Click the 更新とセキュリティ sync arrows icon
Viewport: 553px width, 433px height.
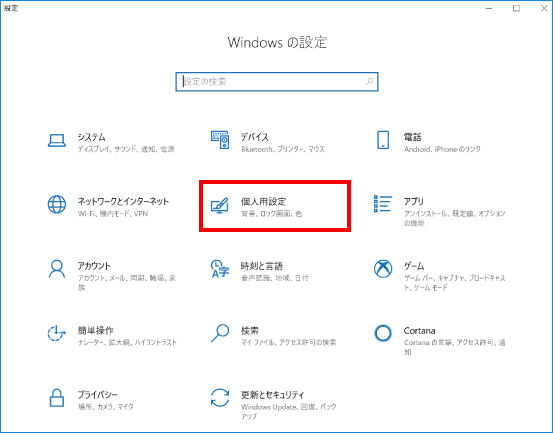click(x=220, y=398)
